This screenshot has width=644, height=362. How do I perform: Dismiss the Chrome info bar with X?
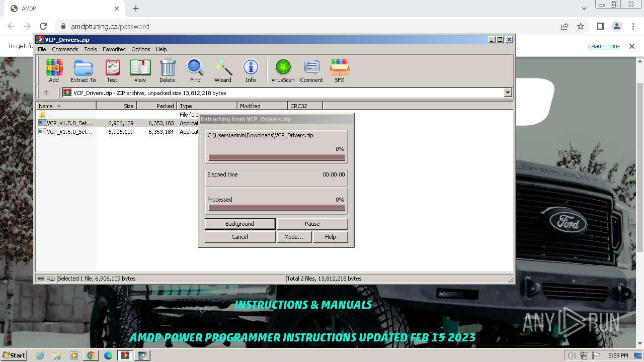[632, 46]
